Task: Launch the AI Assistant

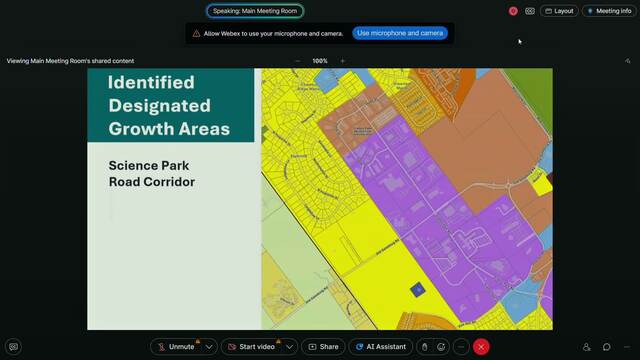Action: pos(380,347)
